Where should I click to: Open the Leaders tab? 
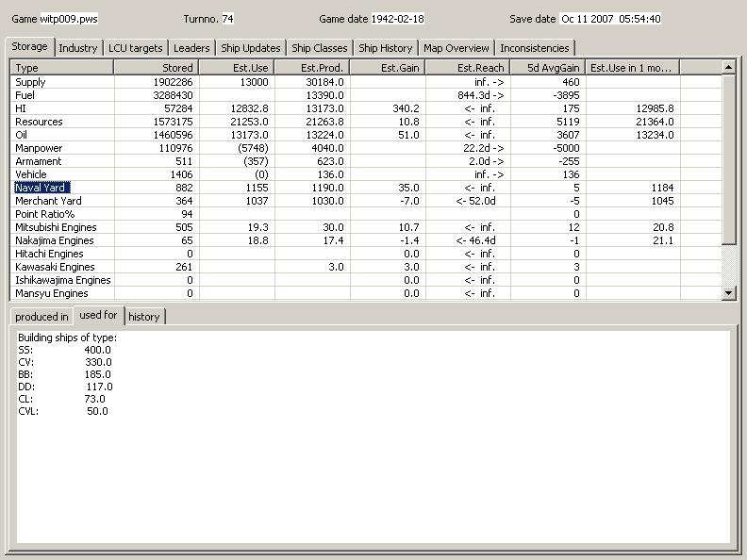coord(191,48)
